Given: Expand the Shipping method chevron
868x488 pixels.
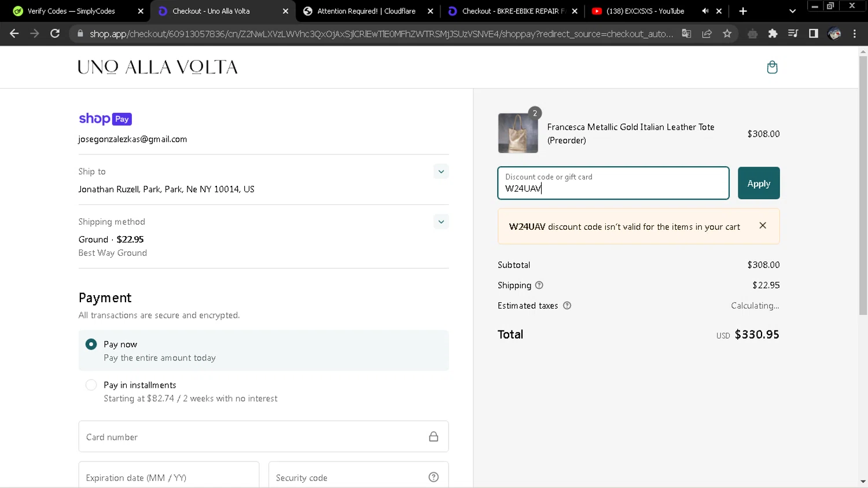Looking at the screenshot, I should coord(441,222).
